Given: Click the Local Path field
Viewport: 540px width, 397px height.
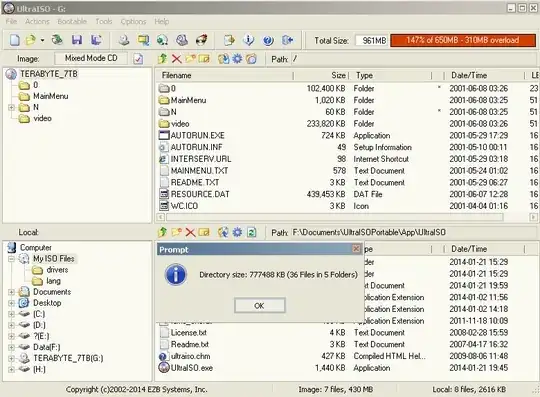Looking at the screenshot, I should (x=414, y=232).
